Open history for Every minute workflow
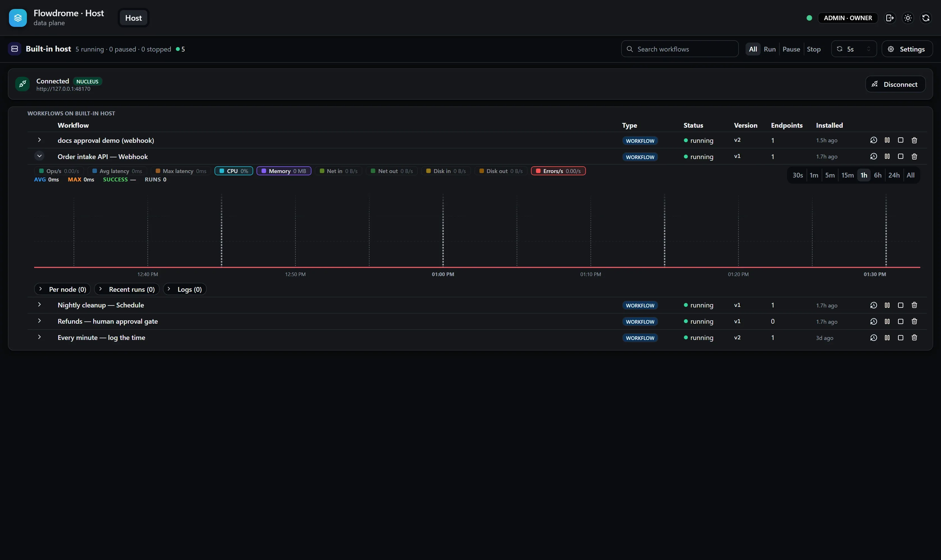This screenshot has width=941, height=560. [874, 337]
